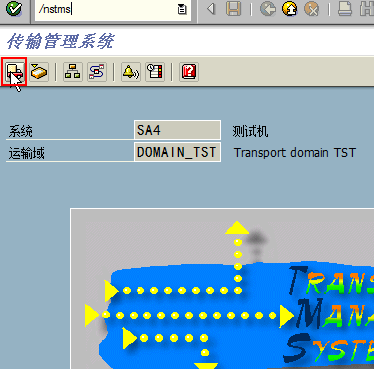Click the Transport Management System picture
This screenshot has width=374, height=369.
[222, 289]
